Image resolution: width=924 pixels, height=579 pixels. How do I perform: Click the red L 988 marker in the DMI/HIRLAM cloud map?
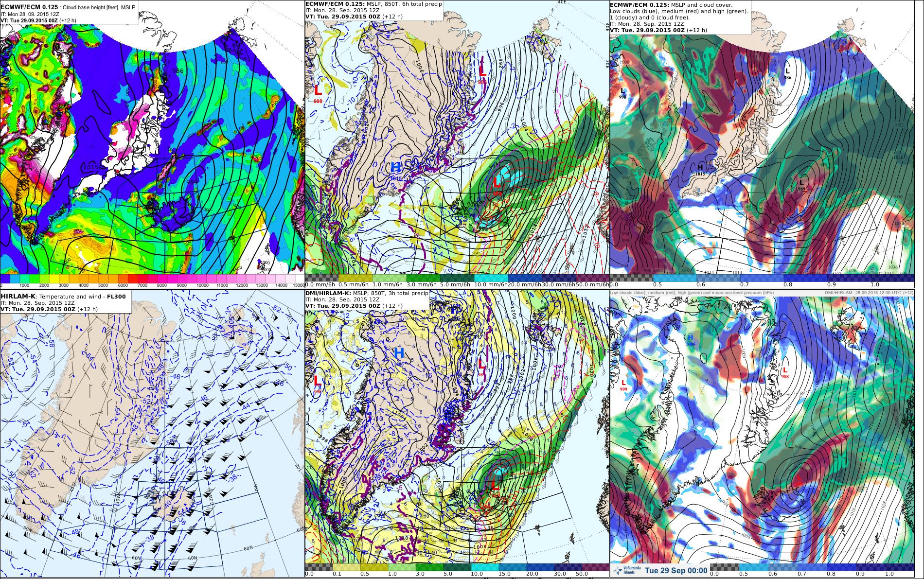[x=785, y=373]
